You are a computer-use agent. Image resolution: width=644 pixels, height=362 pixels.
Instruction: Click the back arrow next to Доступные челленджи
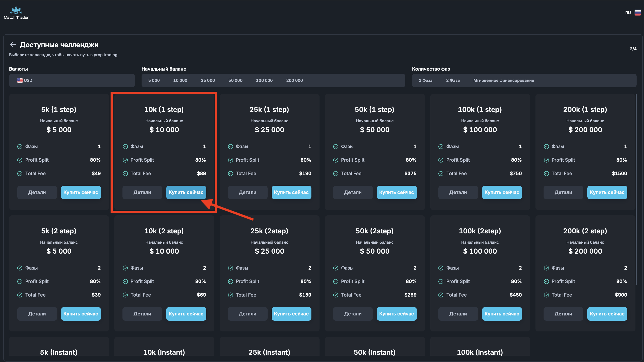coord(13,45)
